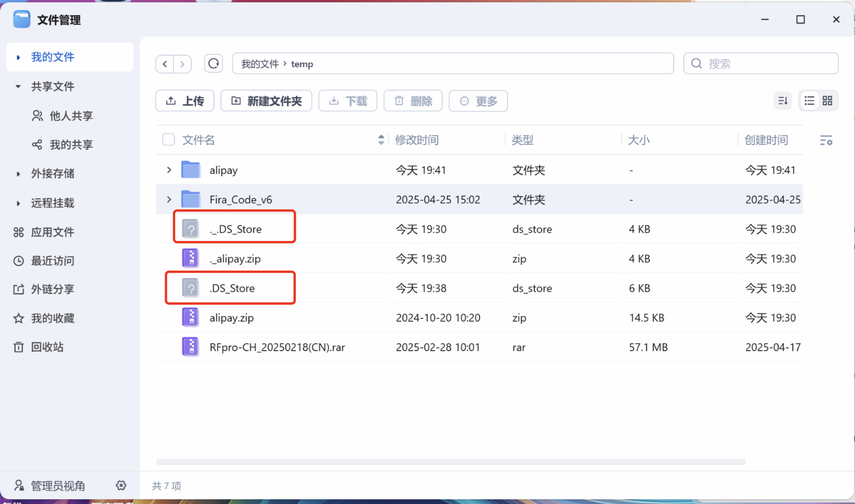Viewport: 855px width, 504px height.
Task: Open the settings gear in sidebar footer
Action: click(x=121, y=485)
